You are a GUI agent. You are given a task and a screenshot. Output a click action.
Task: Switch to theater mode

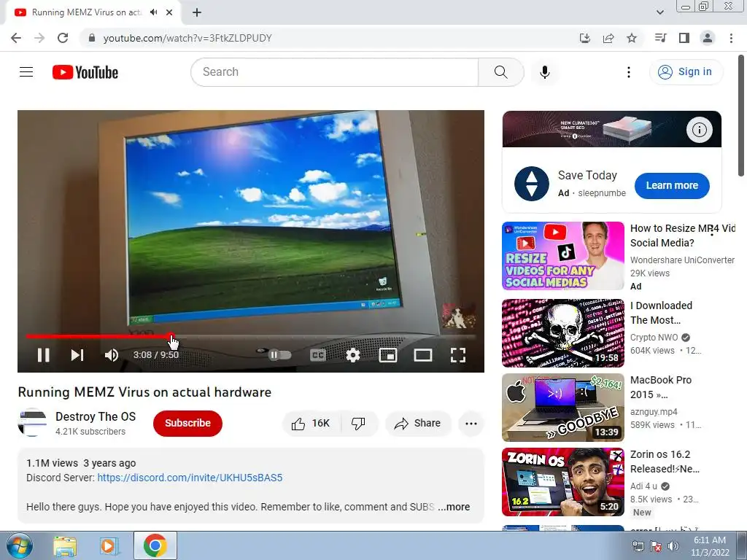coord(423,355)
